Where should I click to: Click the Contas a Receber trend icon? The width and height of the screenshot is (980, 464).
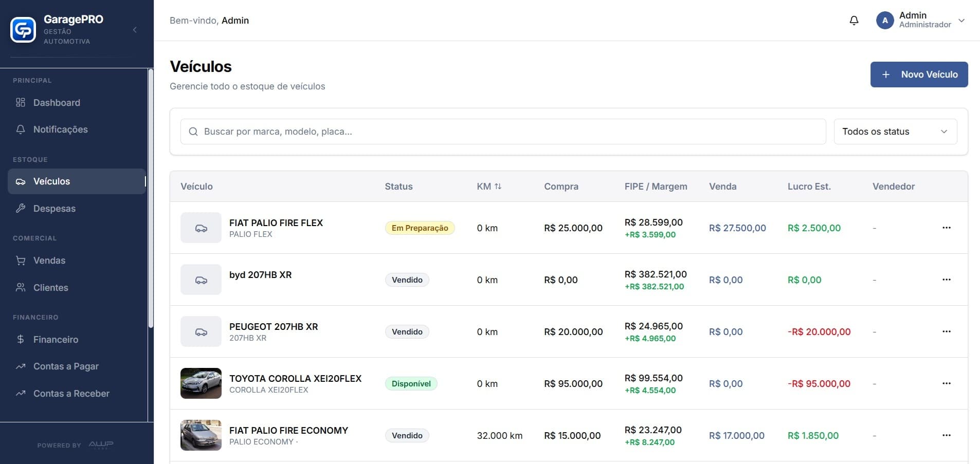click(x=21, y=394)
